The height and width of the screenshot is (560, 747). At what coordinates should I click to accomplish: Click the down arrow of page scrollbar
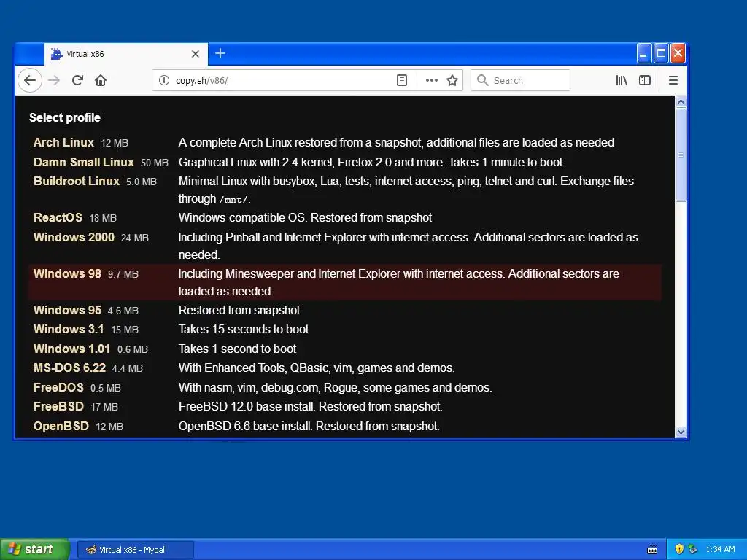(681, 432)
